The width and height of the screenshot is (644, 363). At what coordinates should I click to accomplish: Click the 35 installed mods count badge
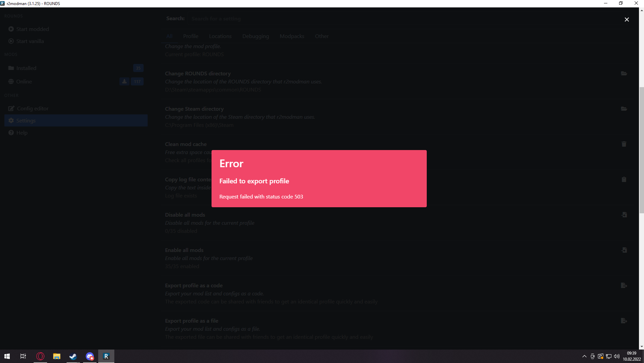[138, 68]
